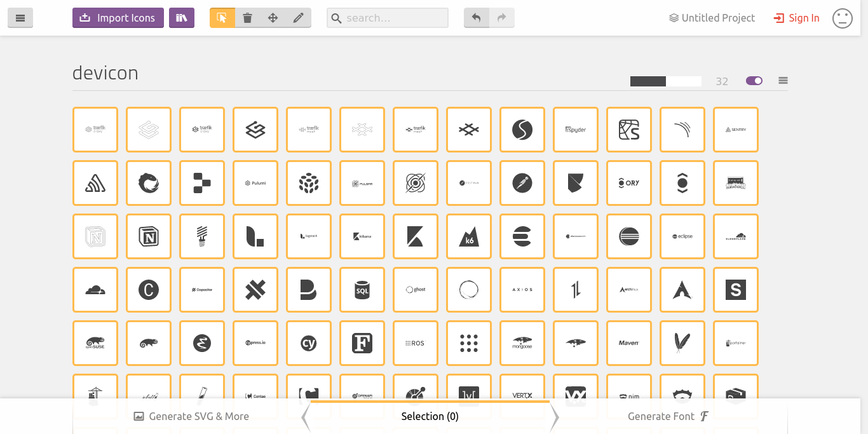Select the Cloudflare wordmark icon
Screen dimensions: 868x434
(x=736, y=236)
